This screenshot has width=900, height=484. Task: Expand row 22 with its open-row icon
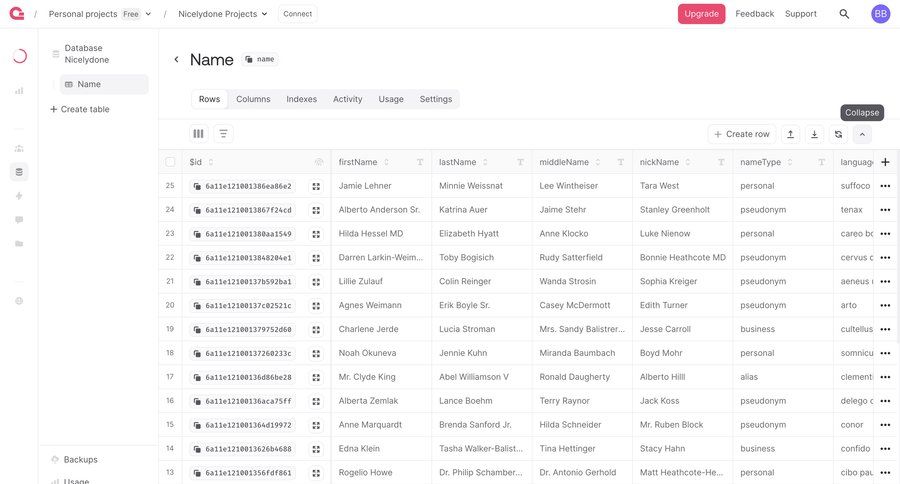(x=316, y=258)
